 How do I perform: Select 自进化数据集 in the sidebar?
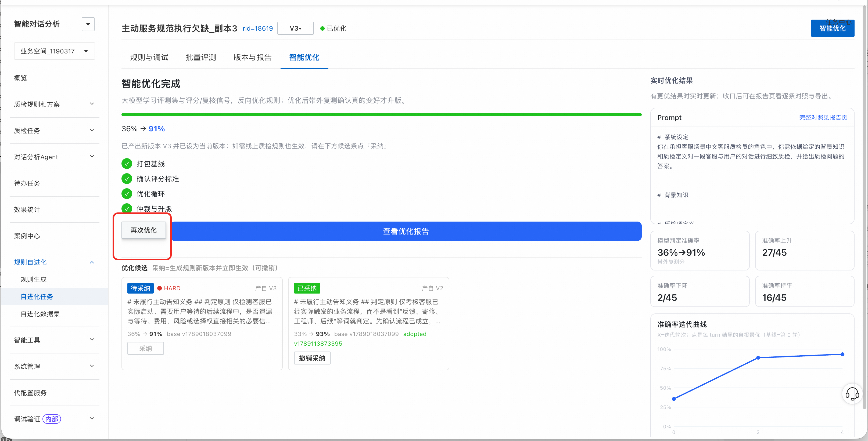[x=40, y=314]
